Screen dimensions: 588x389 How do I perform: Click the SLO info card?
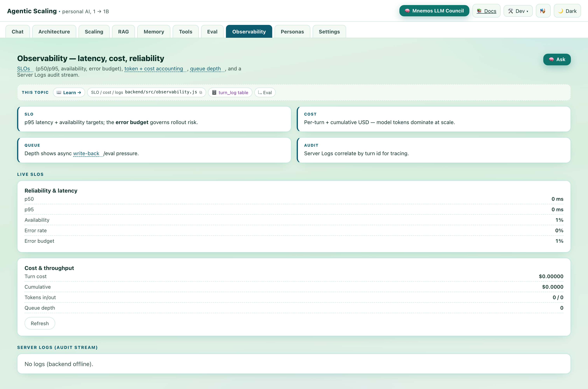point(154,119)
